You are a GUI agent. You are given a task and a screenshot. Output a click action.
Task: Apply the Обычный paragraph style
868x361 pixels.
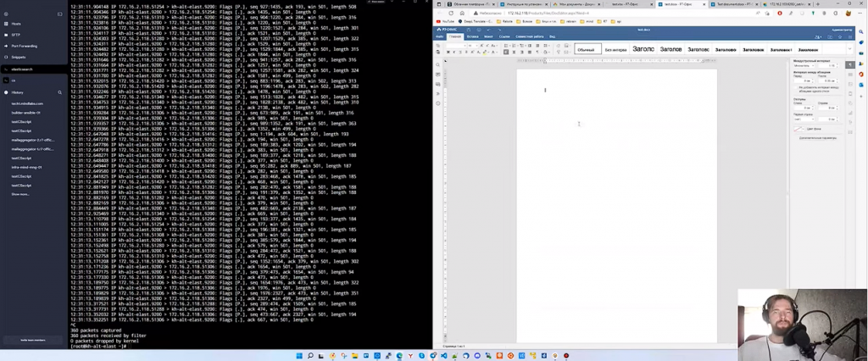pos(588,49)
